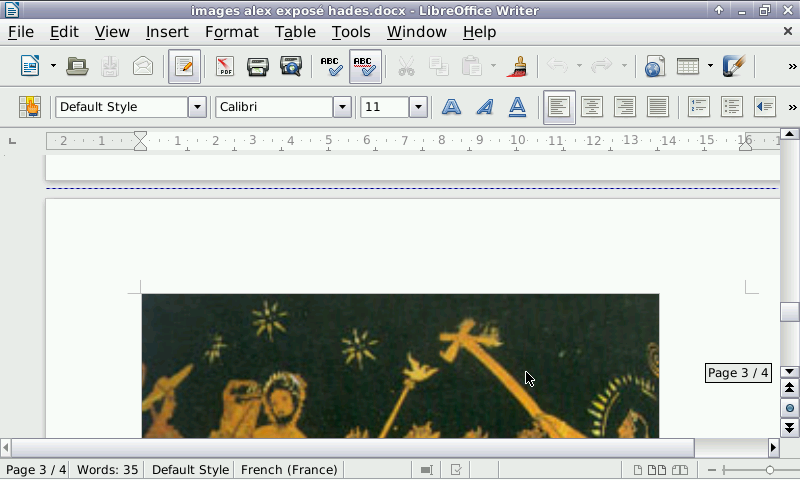800x480 pixels.
Task: Click the Page Preview icon
Action: (x=291, y=67)
